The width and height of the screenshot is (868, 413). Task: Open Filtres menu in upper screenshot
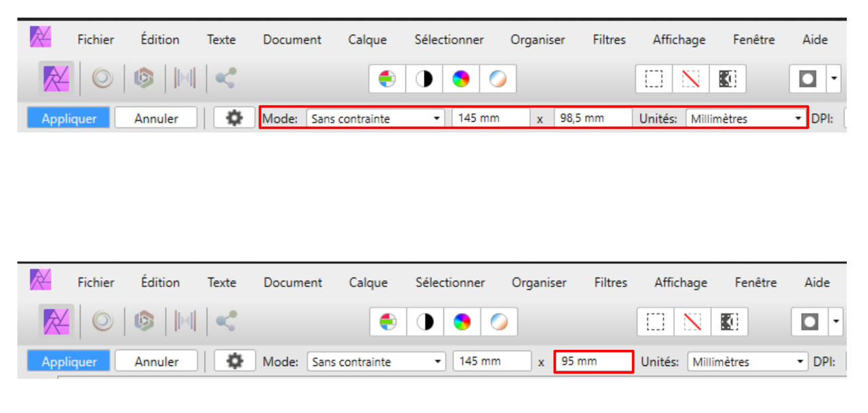pos(609,39)
